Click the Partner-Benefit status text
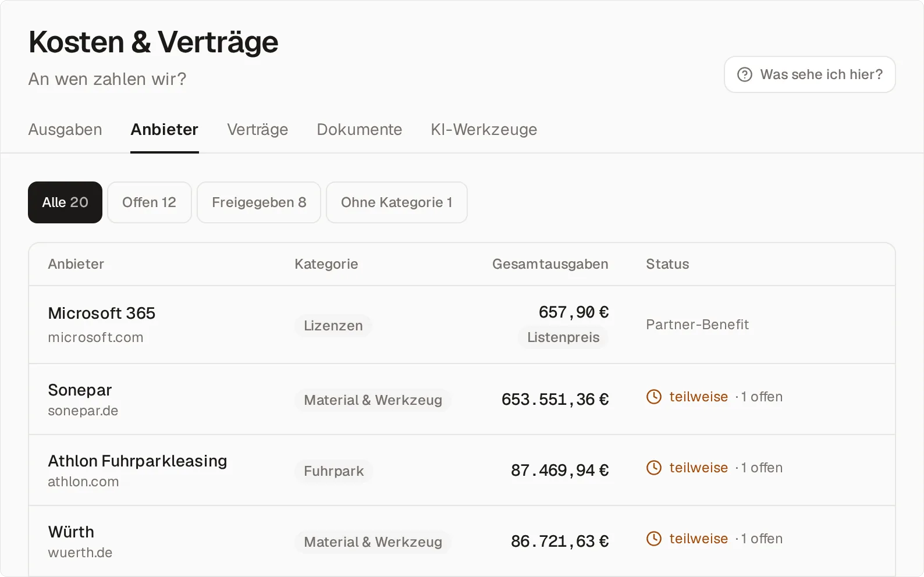Viewport: 924px width, 577px height. [x=698, y=325]
